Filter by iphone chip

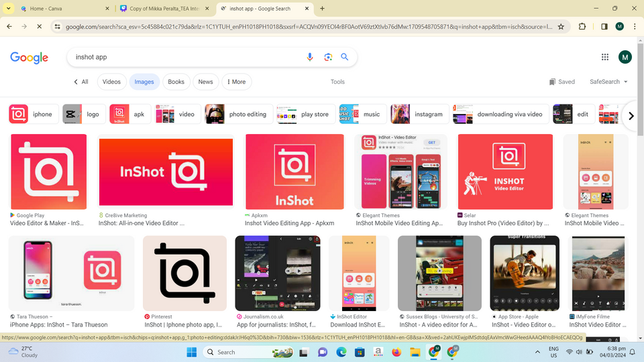pos(34,114)
